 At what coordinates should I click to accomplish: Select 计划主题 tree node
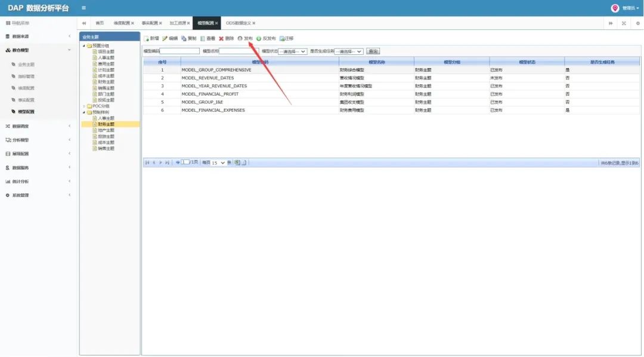106,70
